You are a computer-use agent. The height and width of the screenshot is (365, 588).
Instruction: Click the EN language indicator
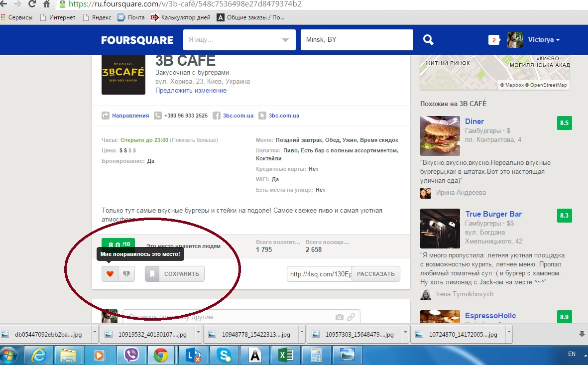pos(572,354)
